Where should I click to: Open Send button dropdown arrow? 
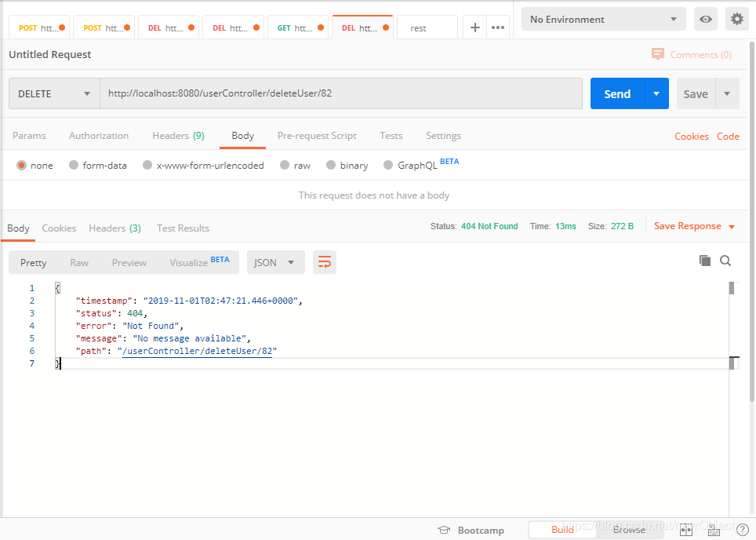tap(656, 93)
